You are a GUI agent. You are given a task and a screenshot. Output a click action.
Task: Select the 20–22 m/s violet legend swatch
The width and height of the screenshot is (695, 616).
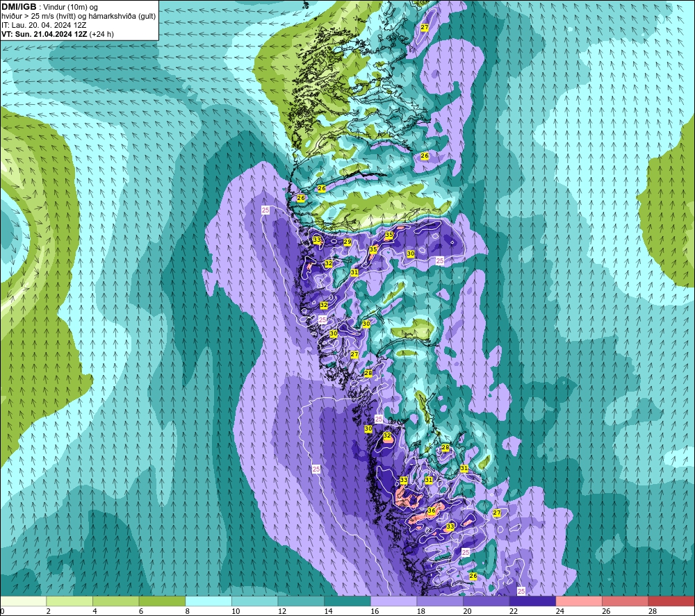pos(486,601)
